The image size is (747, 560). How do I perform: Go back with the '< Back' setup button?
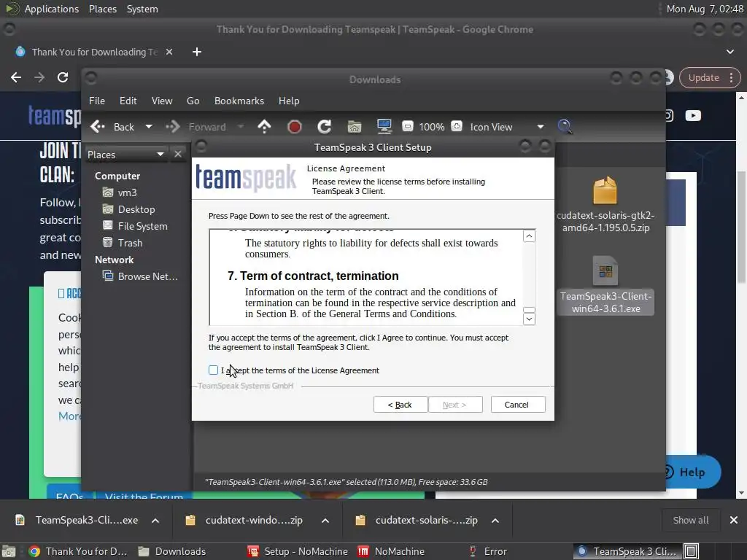tap(400, 404)
